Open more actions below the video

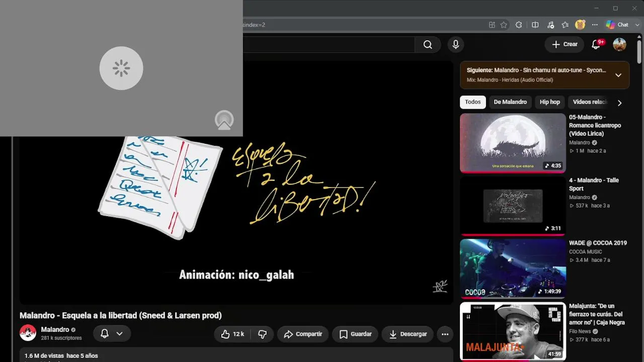[x=445, y=334]
